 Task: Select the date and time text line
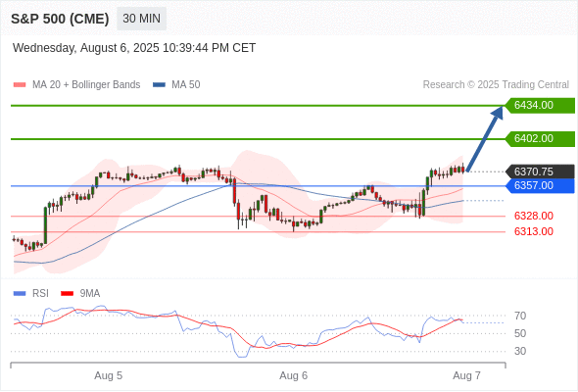click(134, 48)
